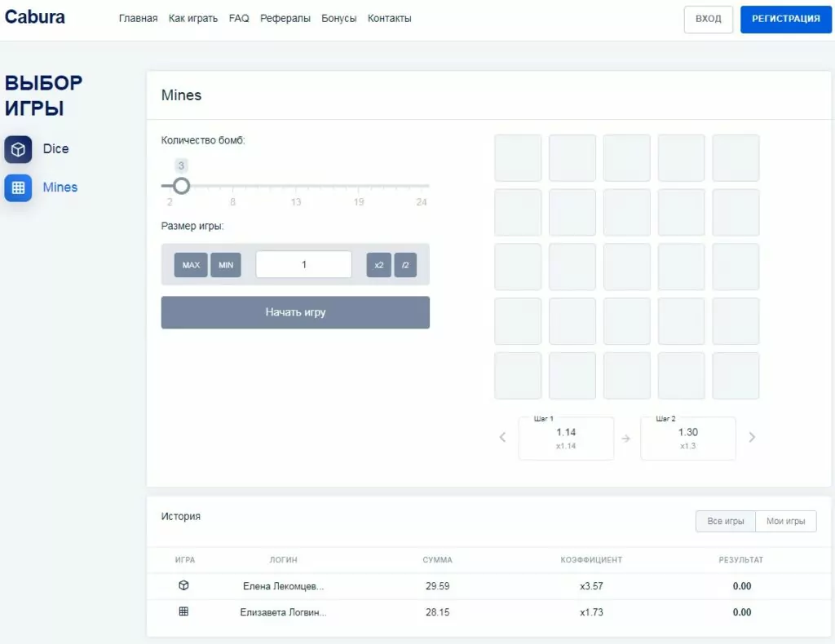Viewport: 835px width, 644px height.
Task: Open the 'Как играть' menu item
Action: point(193,19)
